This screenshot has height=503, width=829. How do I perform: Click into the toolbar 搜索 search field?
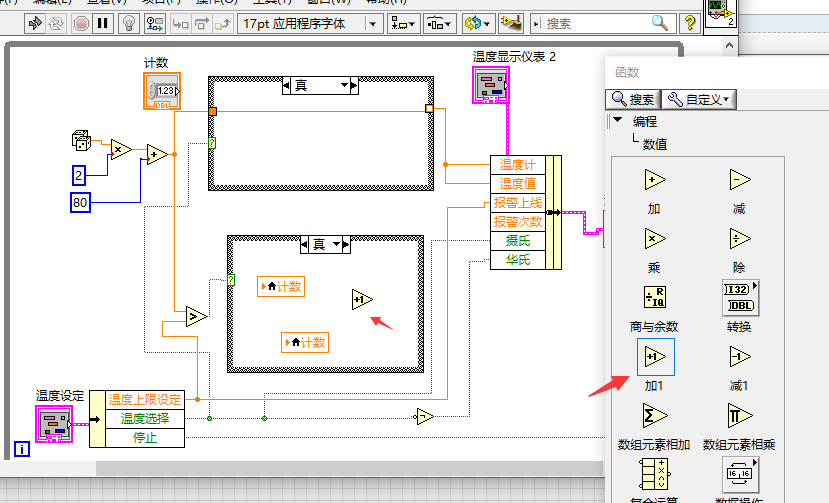tap(595, 23)
